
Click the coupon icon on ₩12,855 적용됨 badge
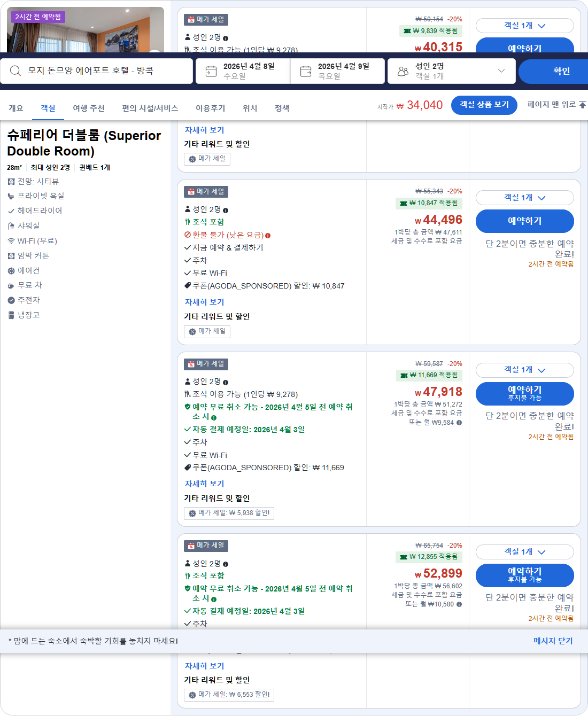click(404, 557)
